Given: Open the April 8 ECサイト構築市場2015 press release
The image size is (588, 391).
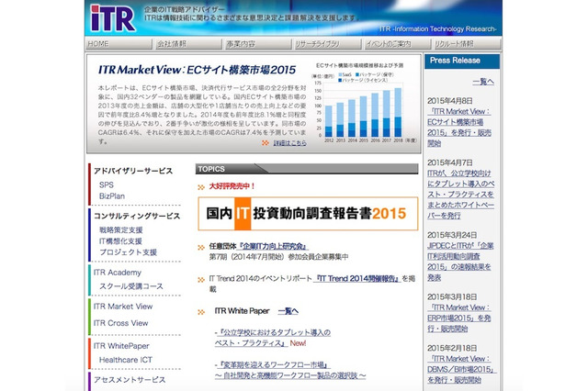Looking at the screenshot, I should pos(459,128).
